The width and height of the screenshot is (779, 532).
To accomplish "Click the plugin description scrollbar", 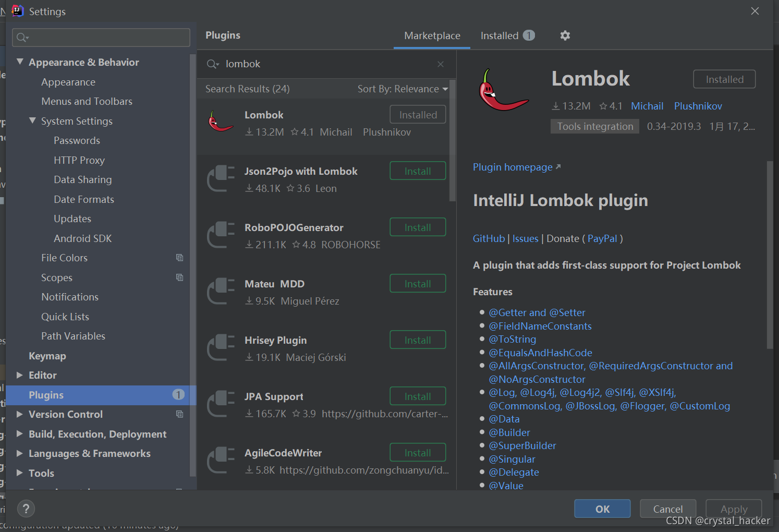I will click(770, 255).
